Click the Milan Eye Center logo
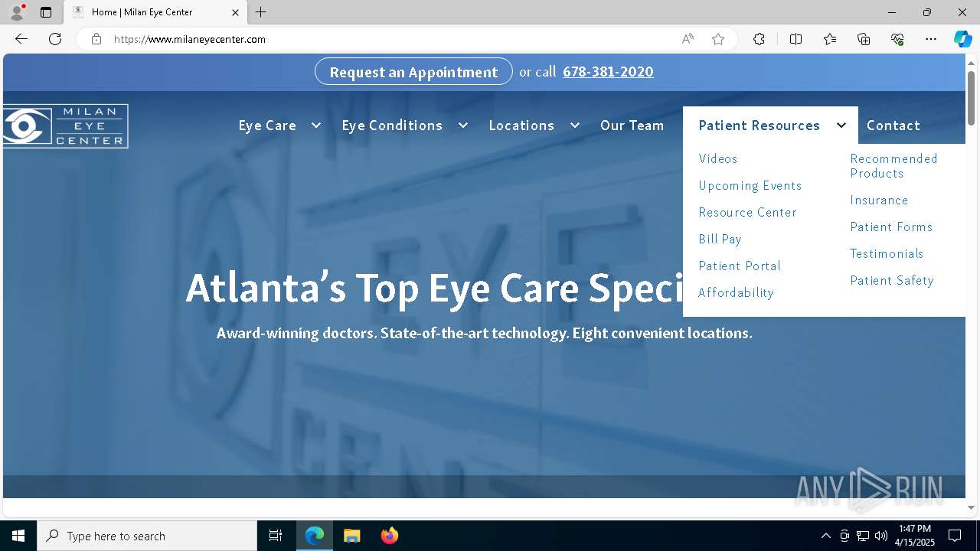The image size is (980, 551). [x=65, y=126]
